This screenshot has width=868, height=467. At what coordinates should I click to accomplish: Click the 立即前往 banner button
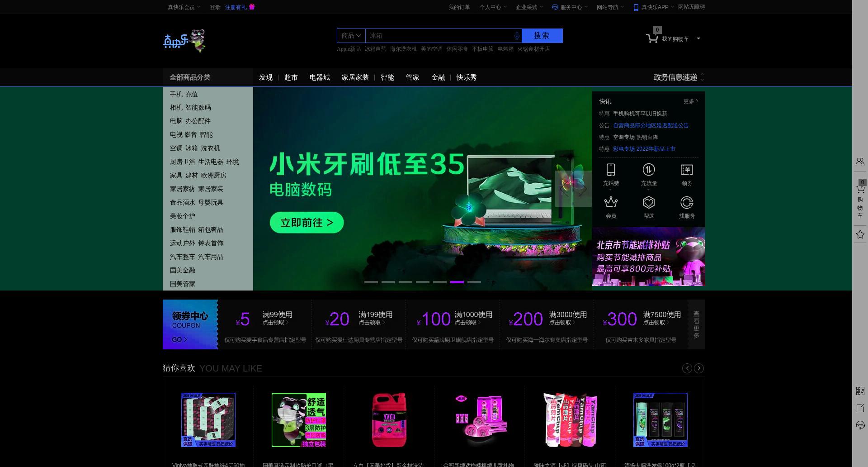coord(307,223)
